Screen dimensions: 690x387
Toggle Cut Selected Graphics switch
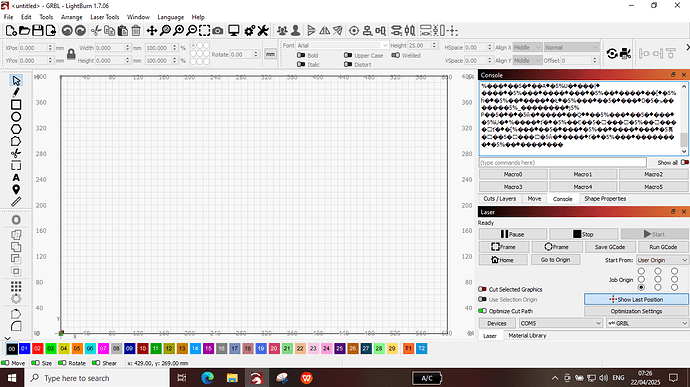(482, 289)
